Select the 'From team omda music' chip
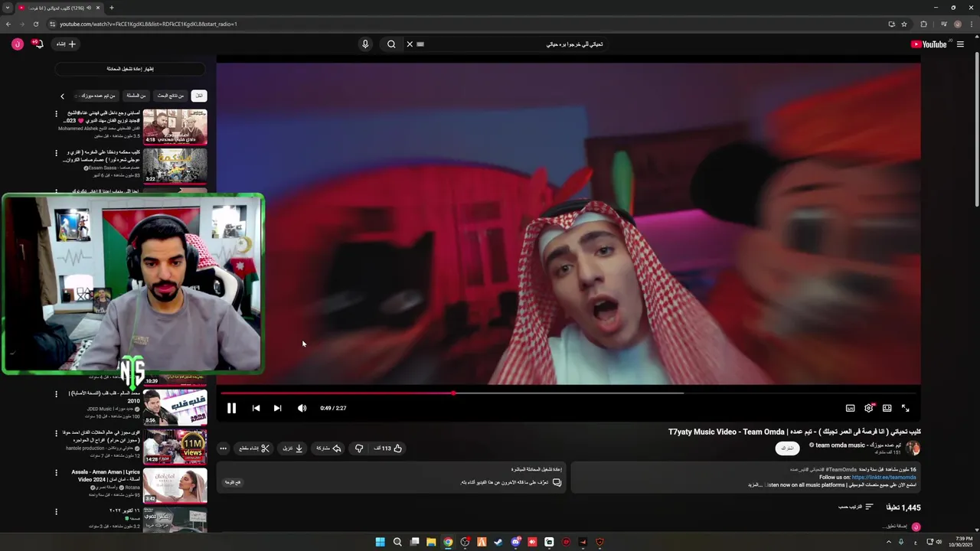 pos(96,96)
